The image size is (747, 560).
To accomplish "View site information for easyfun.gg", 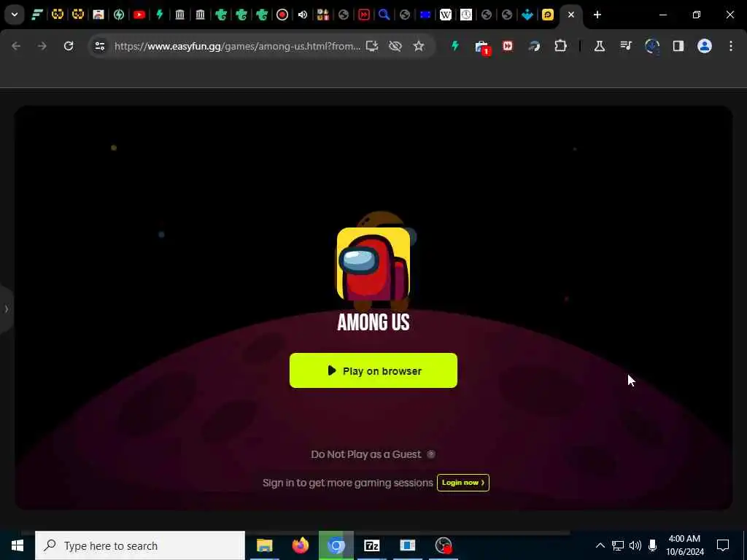I will pyautogui.click(x=99, y=46).
